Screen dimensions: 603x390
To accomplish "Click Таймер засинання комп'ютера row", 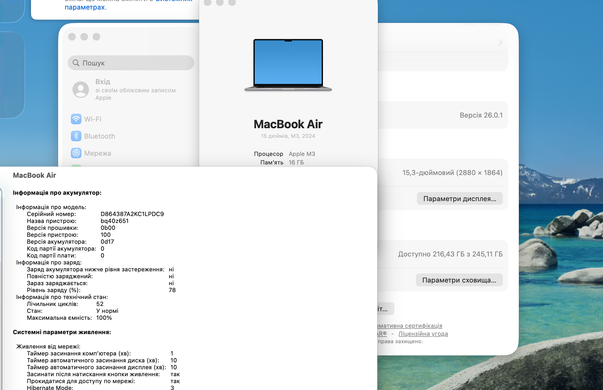I will (100, 353).
